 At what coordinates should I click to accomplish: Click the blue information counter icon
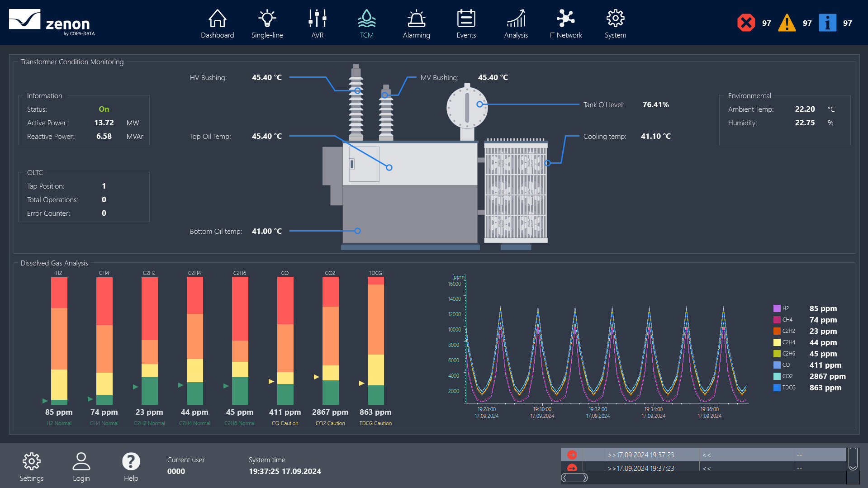pos(827,22)
